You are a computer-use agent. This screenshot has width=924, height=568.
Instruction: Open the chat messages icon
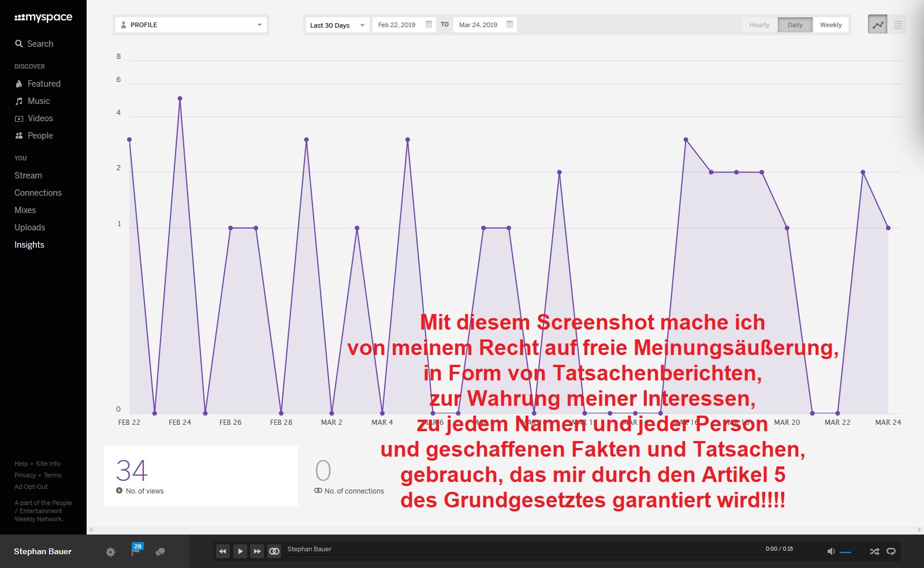tap(161, 552)
